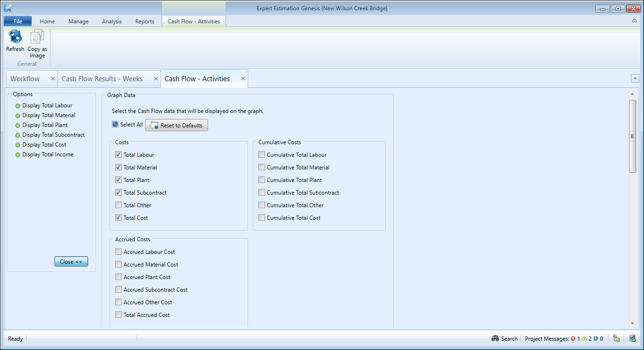Viewport: 644px width, 350px height.
Task: Click the yellow warning messages icon
Action: [x=584, y=338]
